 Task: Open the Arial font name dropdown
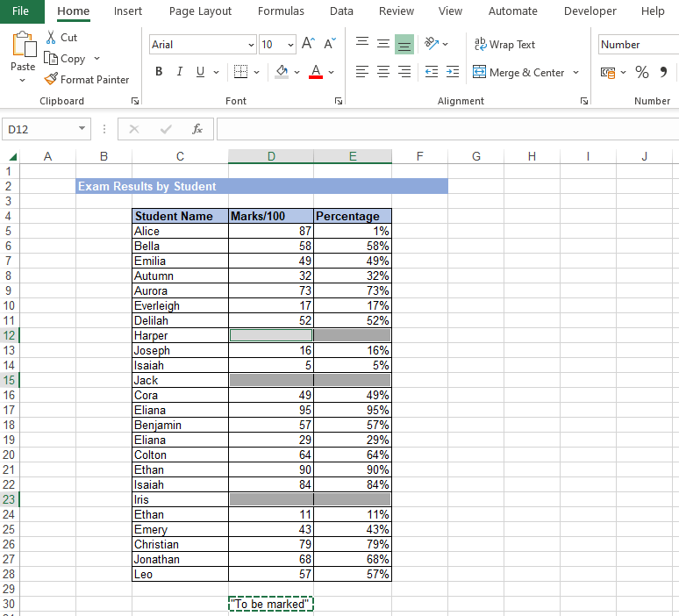coord(252,45)
